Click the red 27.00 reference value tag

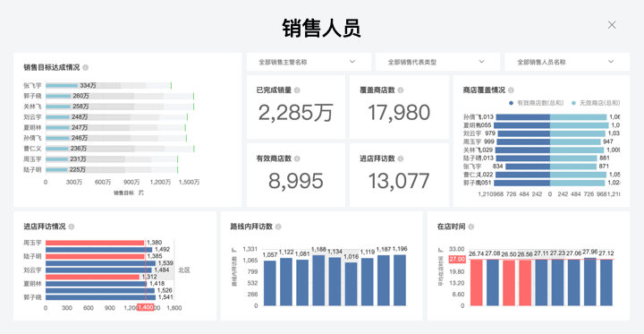(x=458, y=259)
